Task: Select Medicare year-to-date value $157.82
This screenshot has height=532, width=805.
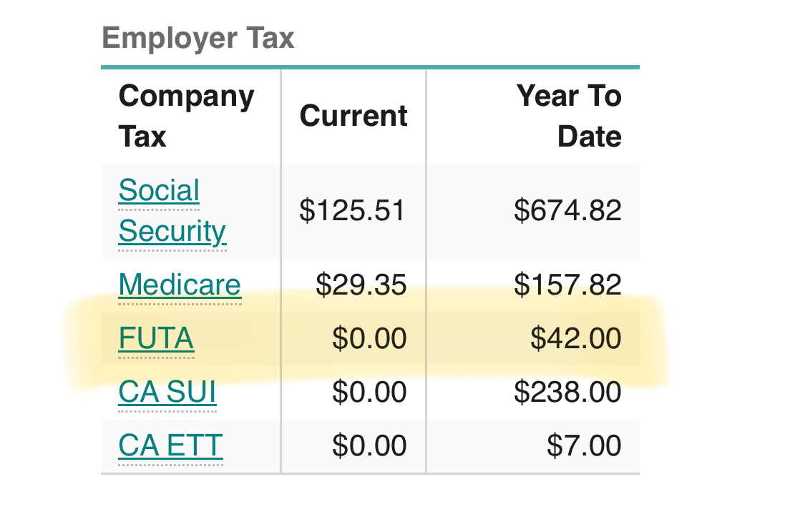Action: [x=567, y=285]
